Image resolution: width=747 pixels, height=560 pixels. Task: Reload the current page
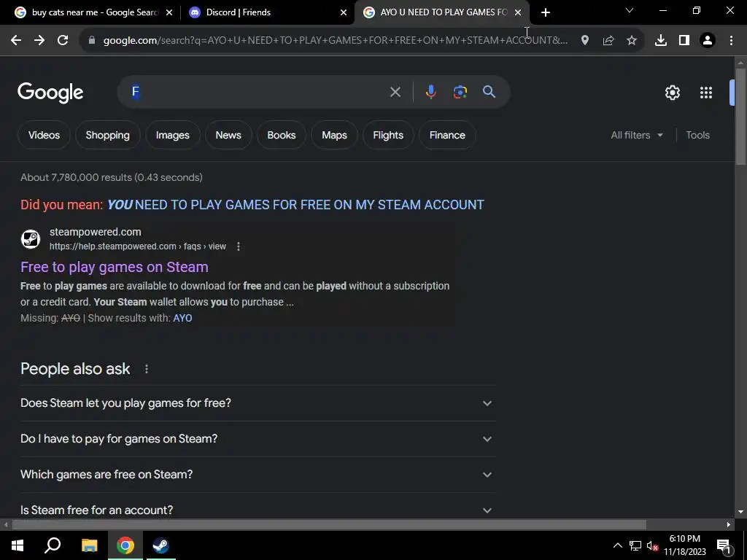pos(63,41)
